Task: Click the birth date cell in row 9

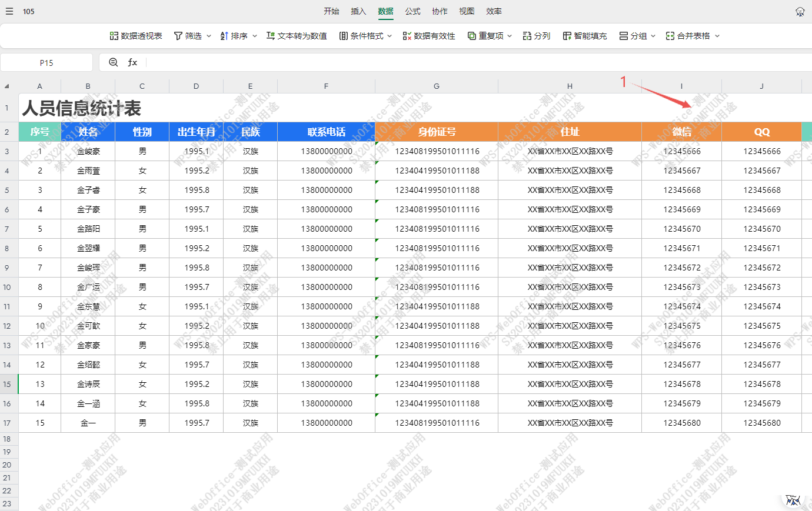Action: click(196, 268)
